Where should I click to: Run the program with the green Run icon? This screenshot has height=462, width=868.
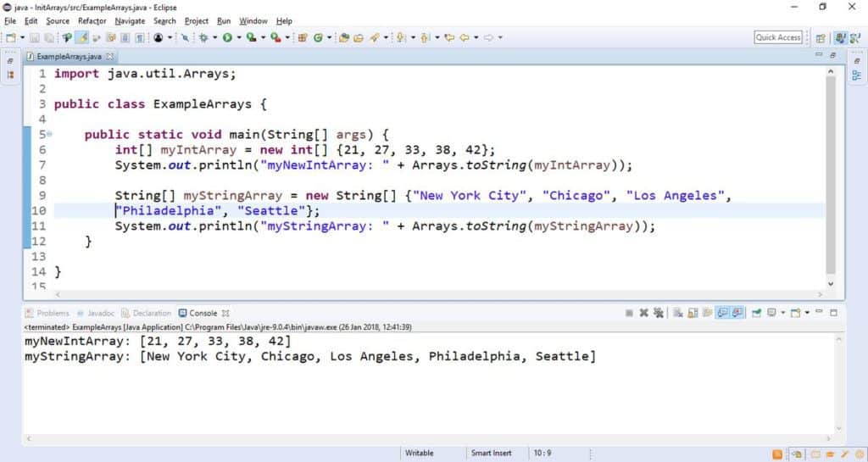[x=227, y=37]
